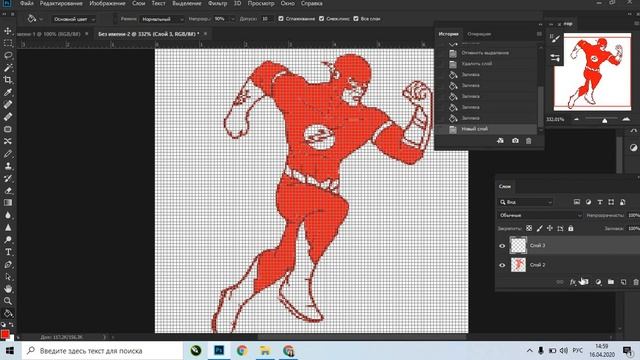Image resolution: width=640 pixels, height=360 pixels.
Task: Open Paint Bucket tool preset picker arrow
Action: [41, 19]
